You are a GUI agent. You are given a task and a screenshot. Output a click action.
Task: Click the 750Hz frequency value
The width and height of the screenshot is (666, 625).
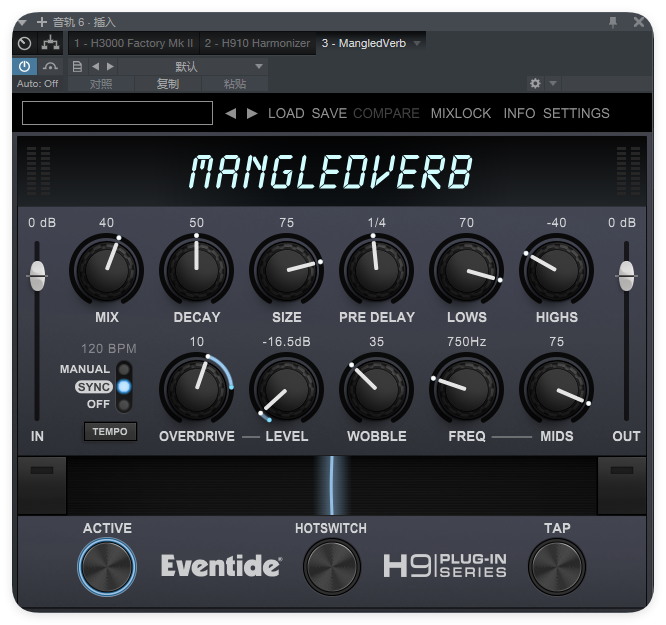click(466, 342)
